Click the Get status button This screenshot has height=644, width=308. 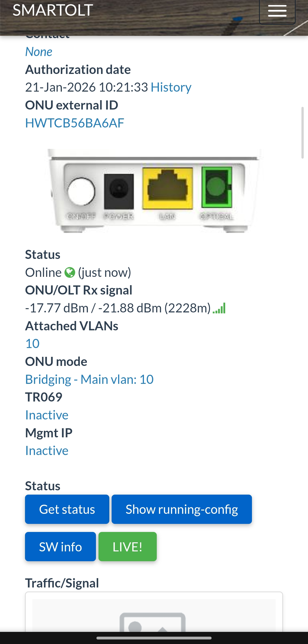pyautogui.click(x=67, y=509)
